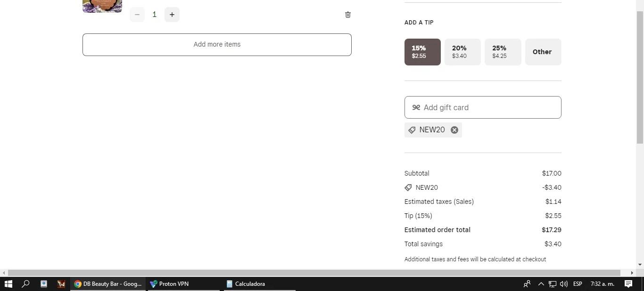The width and height of the screenshot is (644, 291).
Task: Add more items to the order
Action: (217, 45)
